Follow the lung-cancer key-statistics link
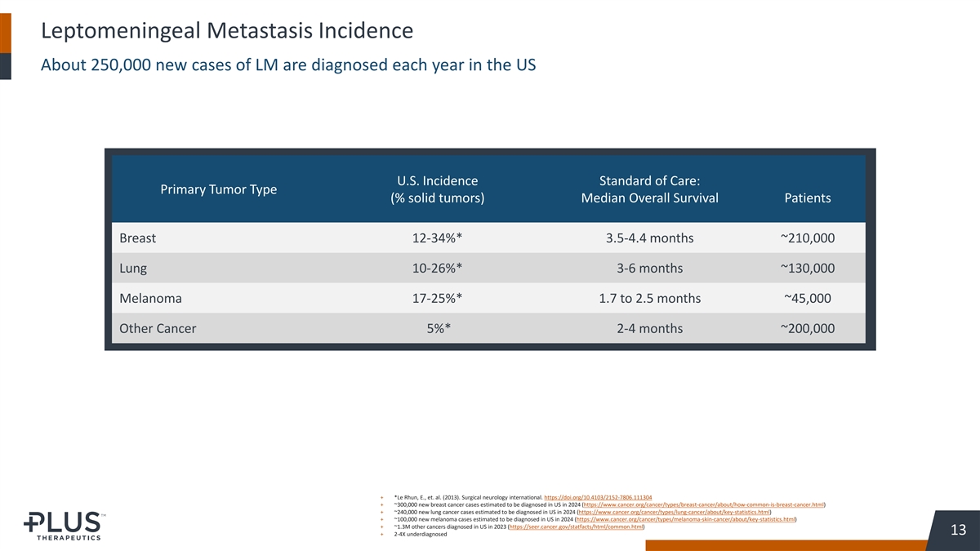 pos(673,512)
